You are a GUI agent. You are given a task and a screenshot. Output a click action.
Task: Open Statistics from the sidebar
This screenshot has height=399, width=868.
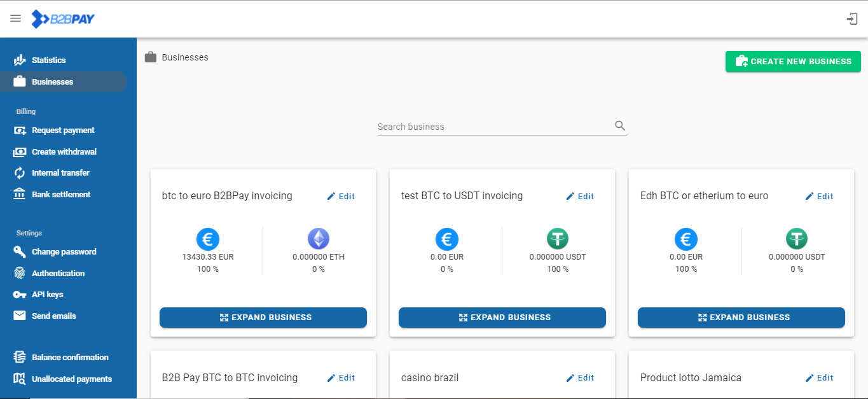(49, 60)
